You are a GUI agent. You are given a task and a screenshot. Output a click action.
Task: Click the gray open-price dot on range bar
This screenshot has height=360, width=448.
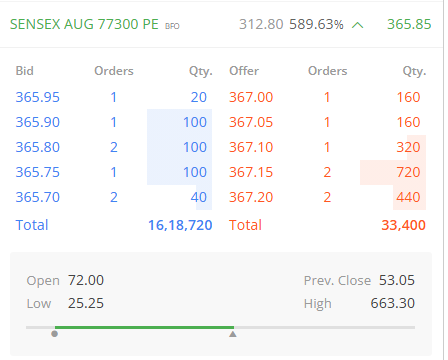pos(55,334)
